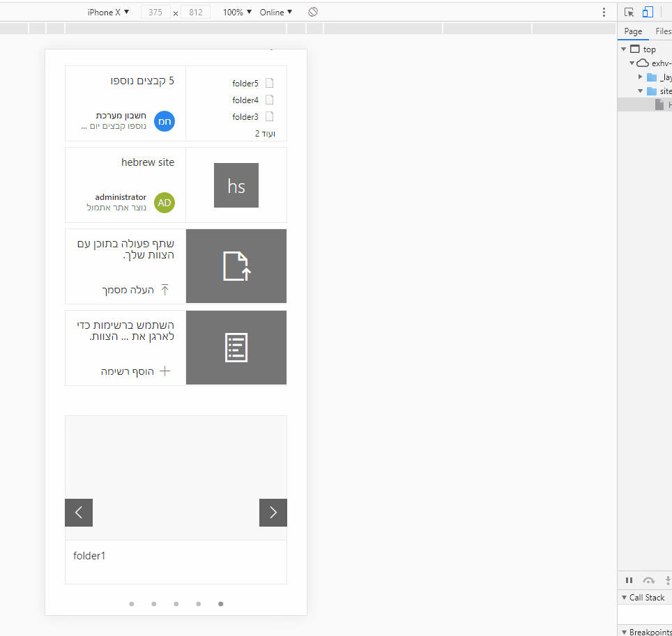The image size is (672, 636).
Task: Select the list tile icon above הוסף רשימה
Action: tap(236, 347)
